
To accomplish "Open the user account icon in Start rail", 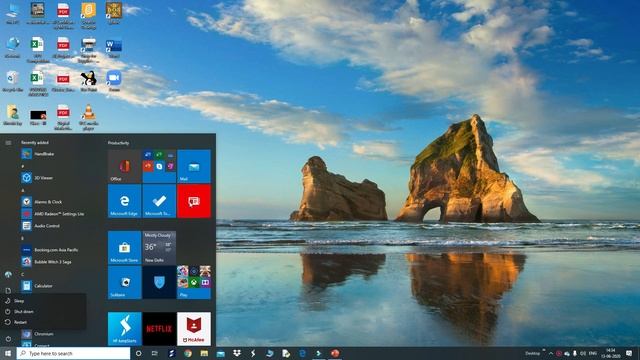I will point(8,274).
